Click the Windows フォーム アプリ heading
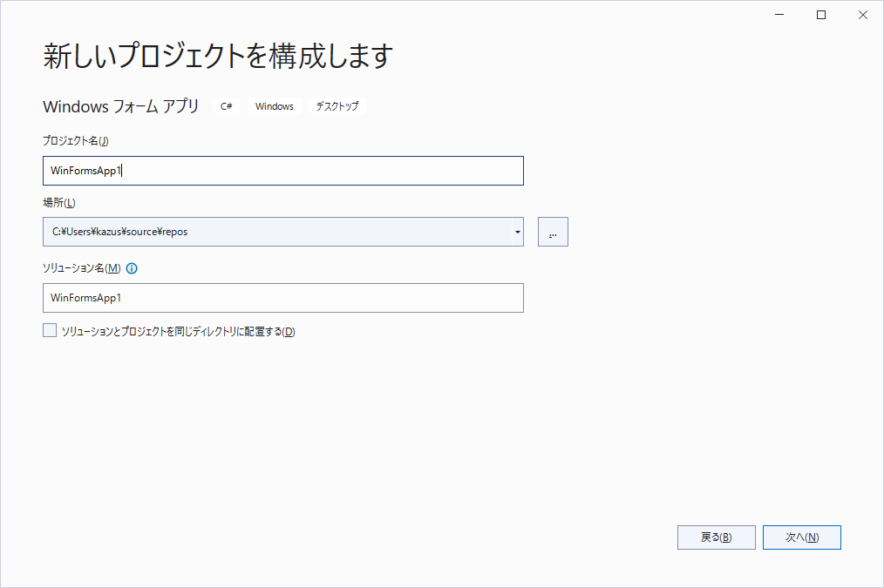Image resolution: width=884 pixels, height=588 pixels. point(121,106)
